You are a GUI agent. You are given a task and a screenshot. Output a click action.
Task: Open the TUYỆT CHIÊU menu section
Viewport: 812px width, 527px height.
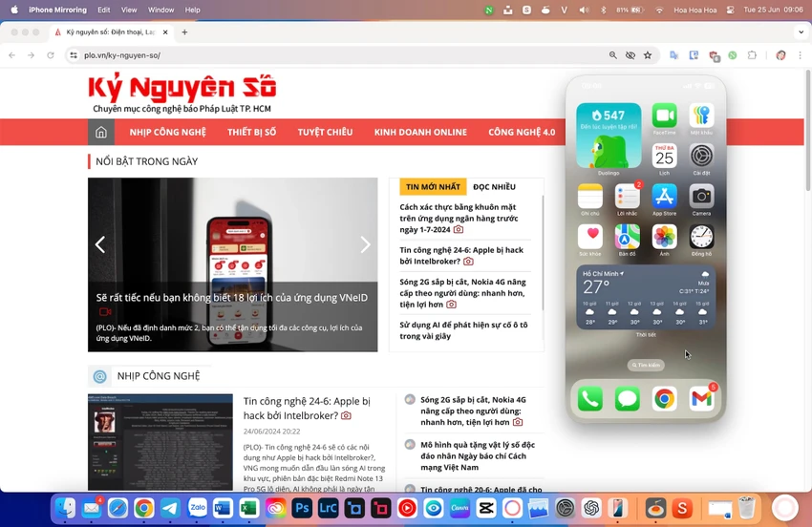pos(325,132)
